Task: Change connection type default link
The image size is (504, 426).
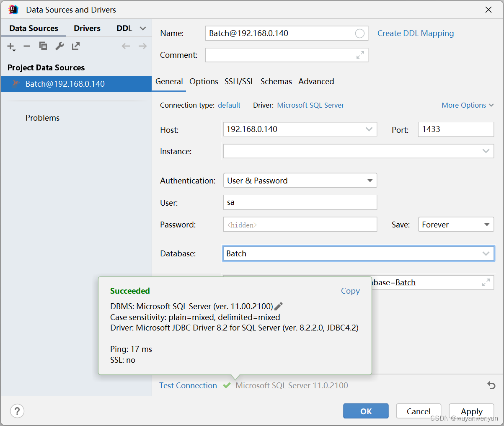Action: (x=229, y=105)
